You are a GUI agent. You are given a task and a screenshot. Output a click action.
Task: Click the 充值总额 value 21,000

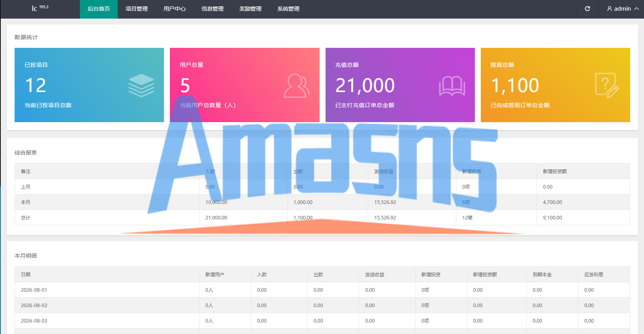365,85
